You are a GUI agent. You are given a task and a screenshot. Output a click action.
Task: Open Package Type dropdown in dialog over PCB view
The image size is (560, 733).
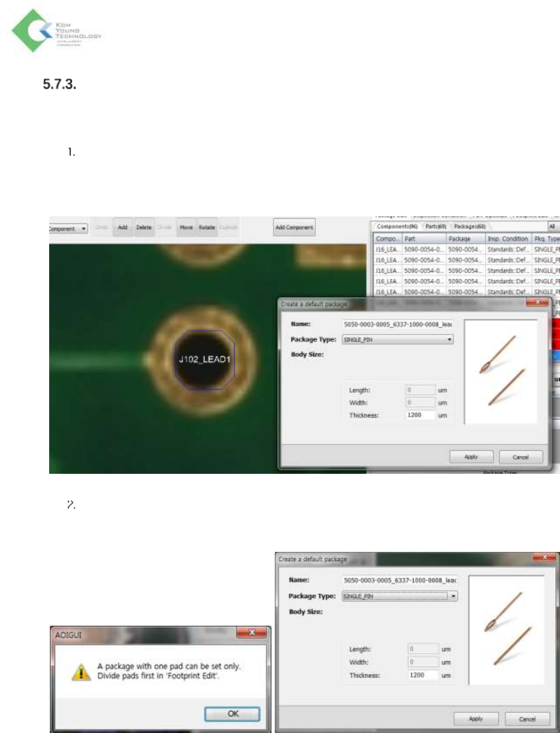(397, 340)
